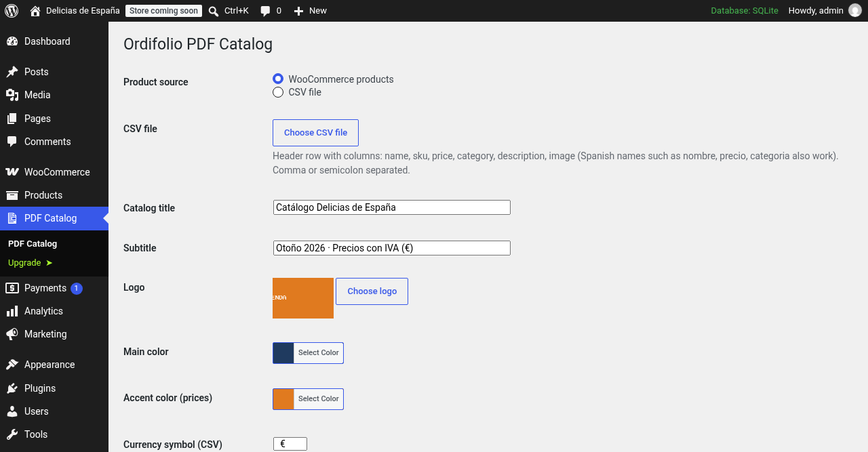Click the Comments speech bubble sidebar icon
This screenshot has height=452, width=868.
tap(12, 142)
